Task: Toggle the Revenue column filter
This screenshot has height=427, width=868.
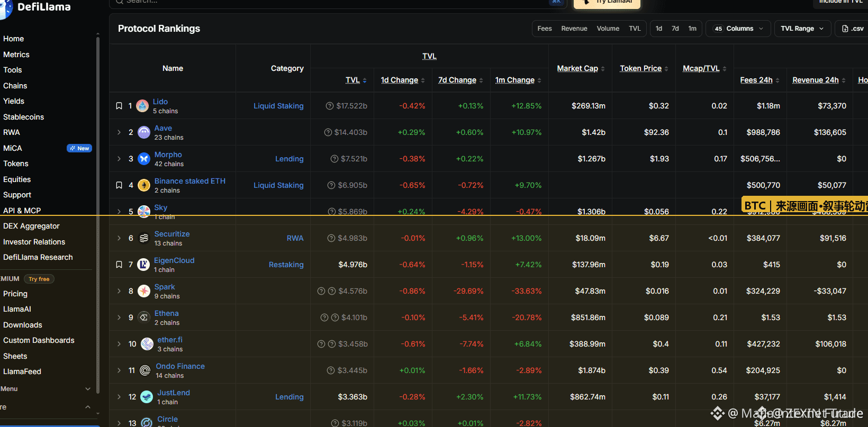Action: pyautogui.click(x=574, y=29)
